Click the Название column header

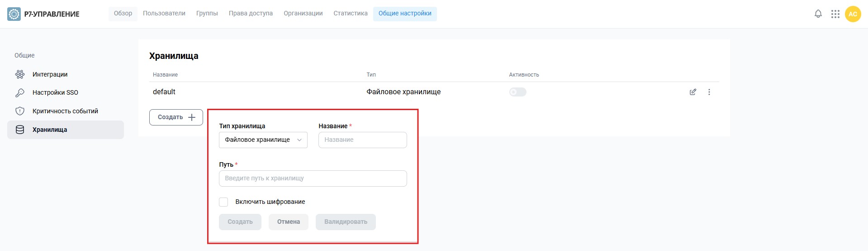(165, 75)
